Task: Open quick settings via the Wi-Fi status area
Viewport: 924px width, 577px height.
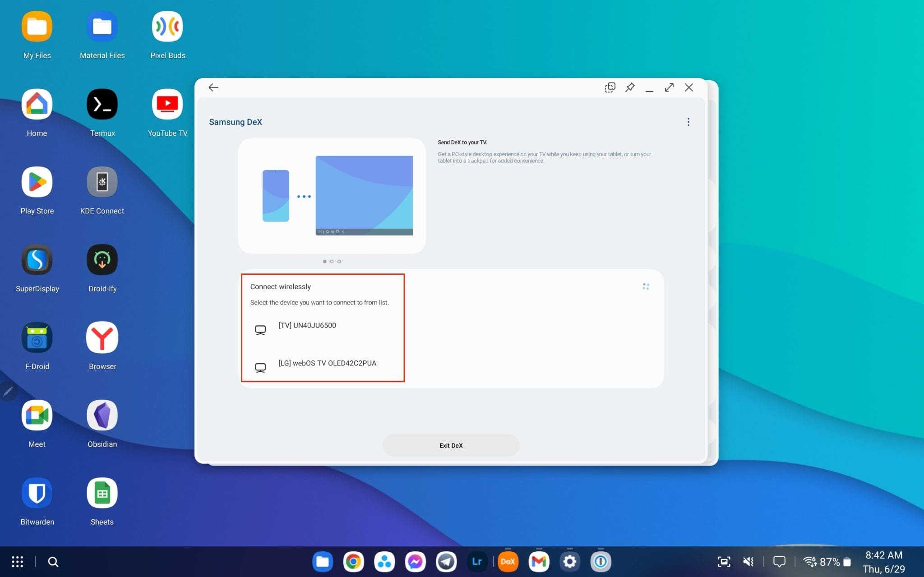Action: 810,561
